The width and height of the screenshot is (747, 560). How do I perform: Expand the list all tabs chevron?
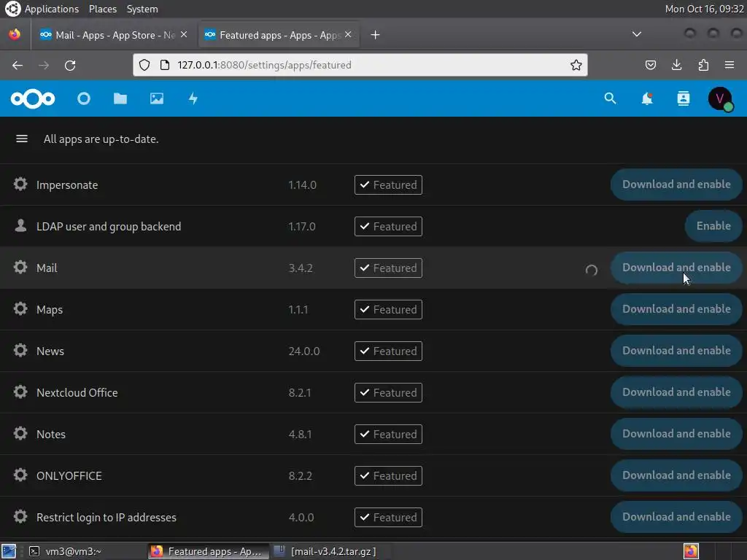[x=636, y=34]
